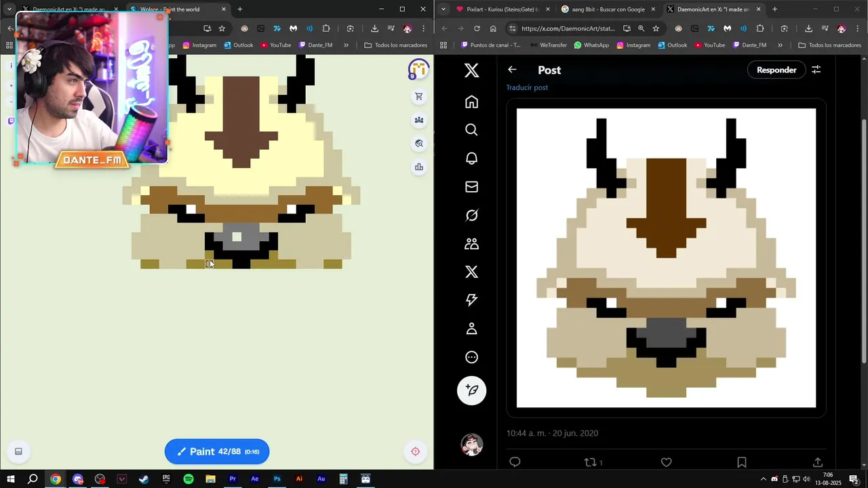Viewport: 868px width, 488px height.
Task: Open the lightning bolt icon in X sidebar
Action: tap(471, 300)
